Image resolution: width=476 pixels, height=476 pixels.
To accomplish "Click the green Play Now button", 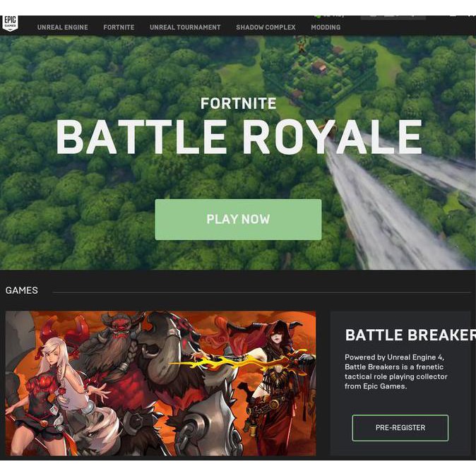I will (238, 220).
